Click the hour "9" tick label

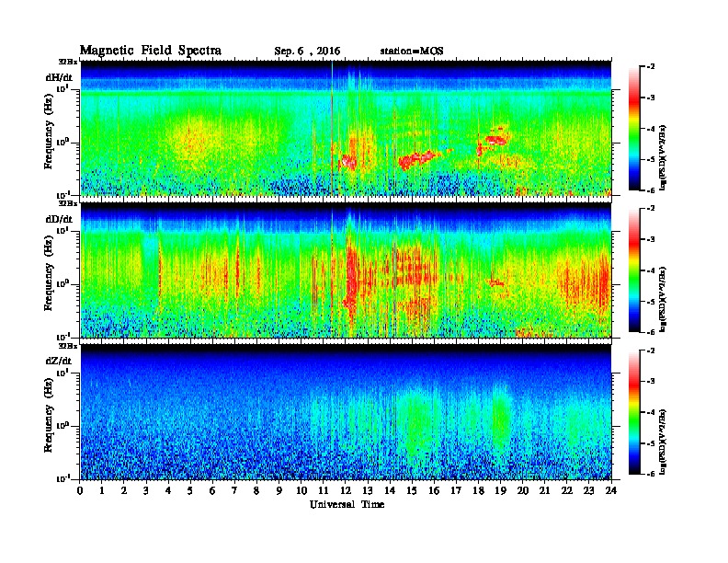pyautogui.click(x=279, y=490)
